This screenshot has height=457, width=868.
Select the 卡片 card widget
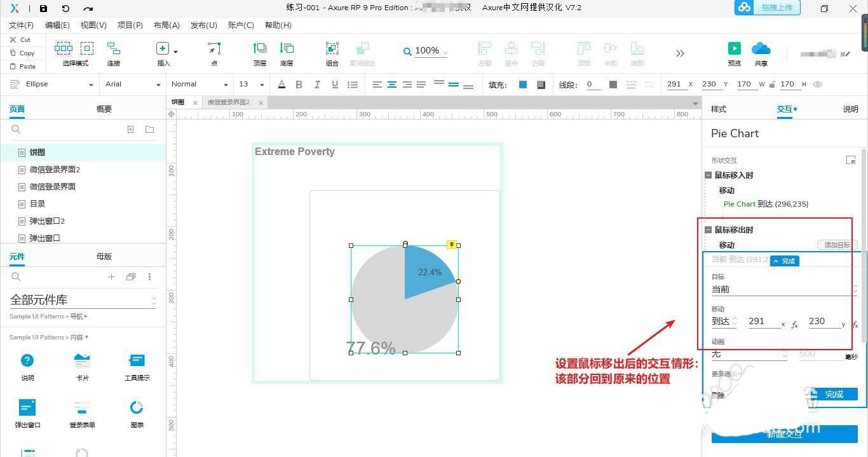(82, 367)
